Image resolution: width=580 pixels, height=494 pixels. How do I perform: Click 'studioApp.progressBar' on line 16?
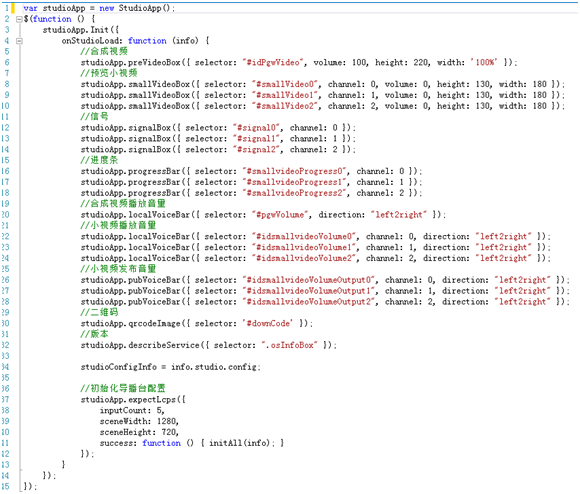[130, 171]
